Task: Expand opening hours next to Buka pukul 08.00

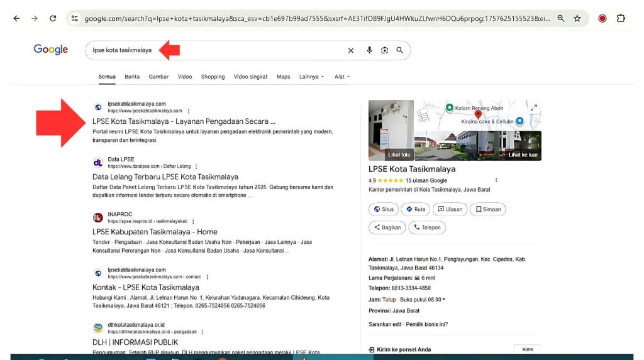Action: coord(444,300)
